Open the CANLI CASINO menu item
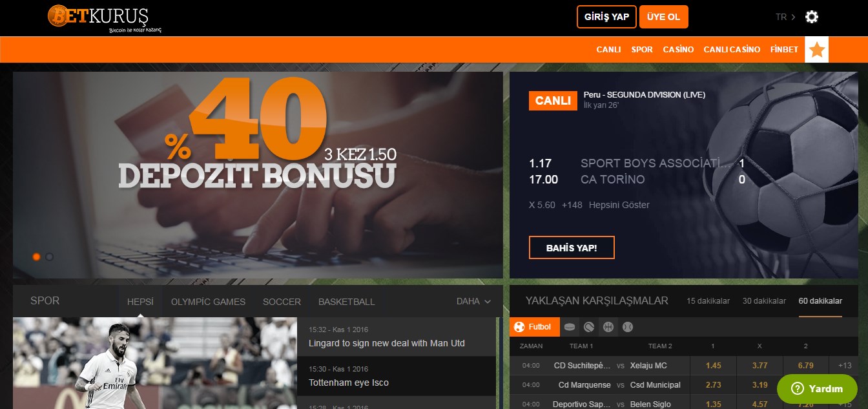This screenshot has width=868, height=409. [x=732, y=50]
